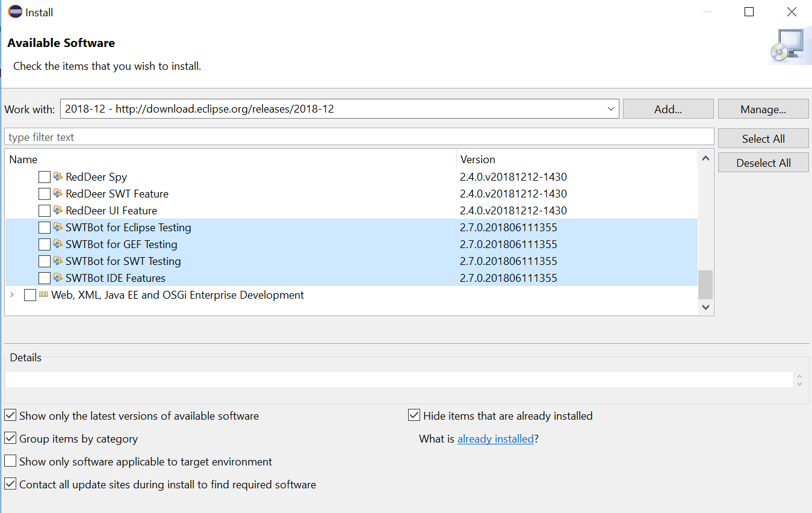Screen dimensions: 812x513
Task: Click the Select All button
Action: pos(763,138)
